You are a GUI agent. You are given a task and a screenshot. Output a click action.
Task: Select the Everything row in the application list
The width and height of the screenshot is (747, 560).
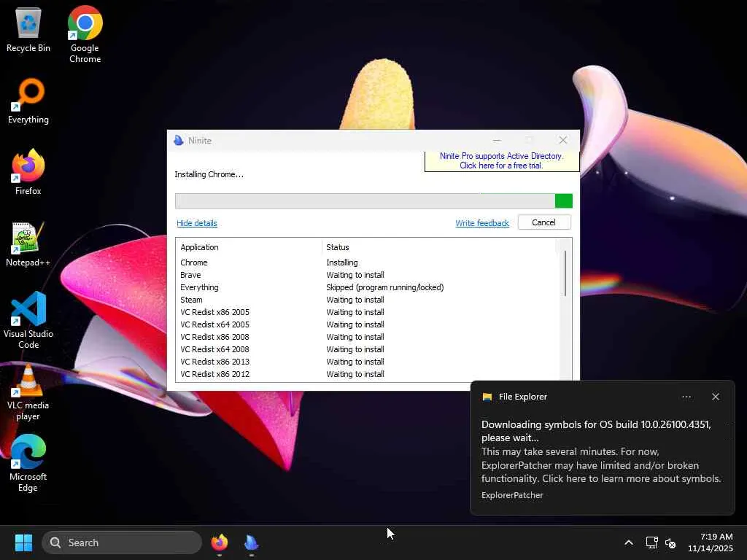(367, 287)
